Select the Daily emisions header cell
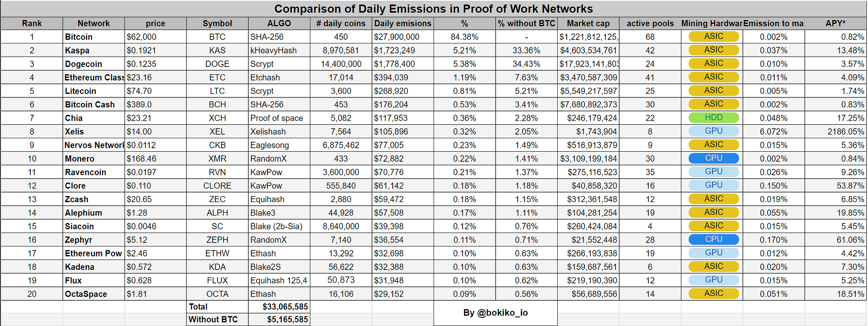The height and width of the screenshot is (326, 868). click(402, 23)
